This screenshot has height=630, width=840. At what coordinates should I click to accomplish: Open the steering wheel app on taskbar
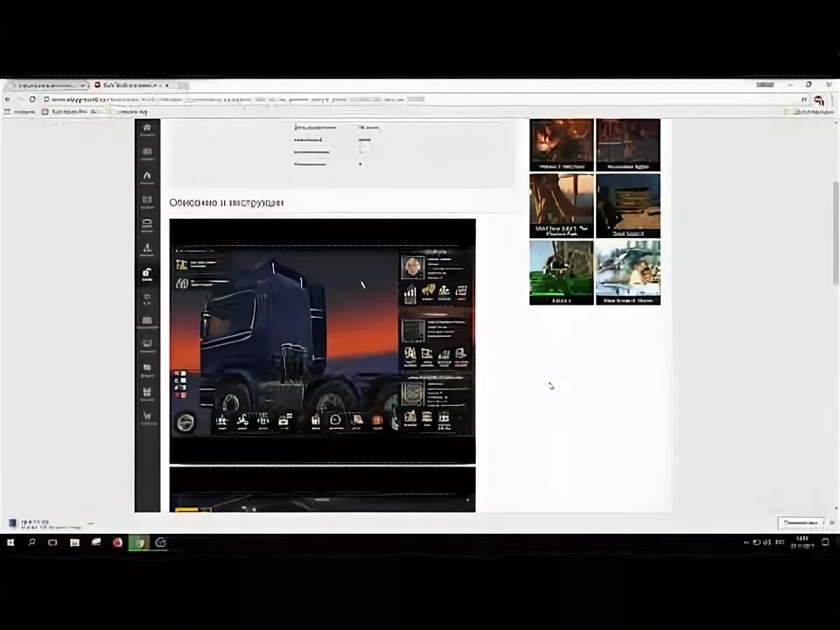click(x=160, y=542)
